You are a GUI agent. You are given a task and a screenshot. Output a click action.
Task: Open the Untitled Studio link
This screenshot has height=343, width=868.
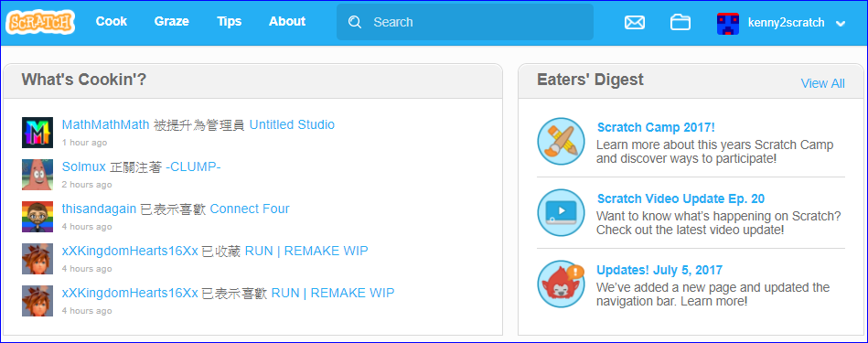[293, 124]
